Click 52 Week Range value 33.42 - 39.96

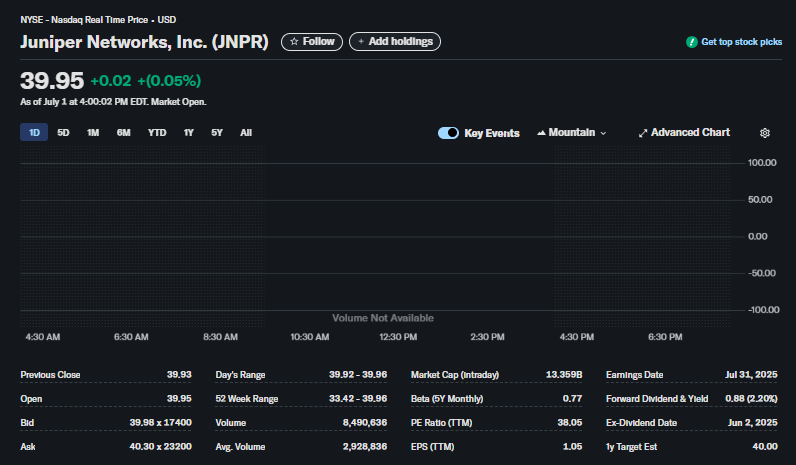click(x=358, y=398)
